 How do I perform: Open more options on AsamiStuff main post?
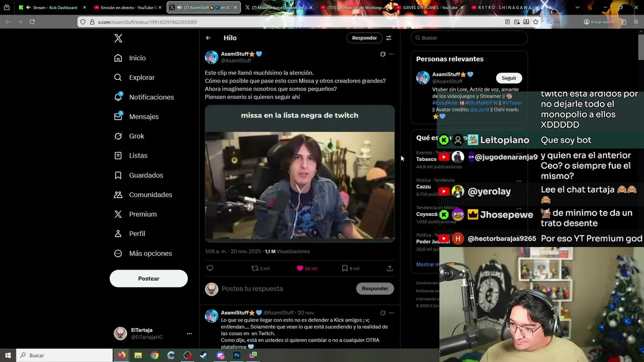tap(391, 54)
